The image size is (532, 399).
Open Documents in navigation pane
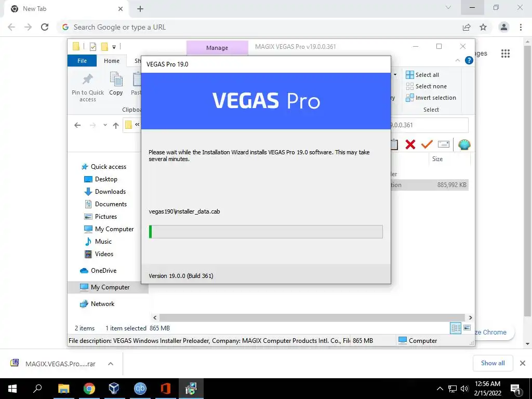pos(105,204)
